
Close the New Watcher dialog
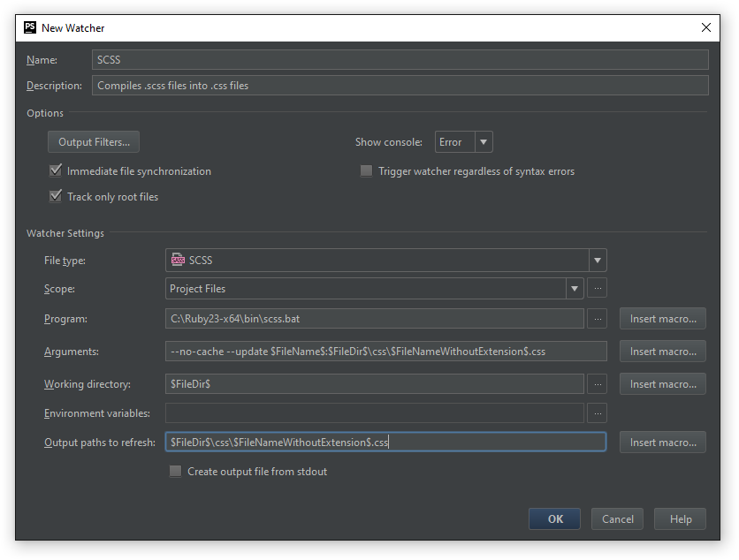(x=706, y=27)
